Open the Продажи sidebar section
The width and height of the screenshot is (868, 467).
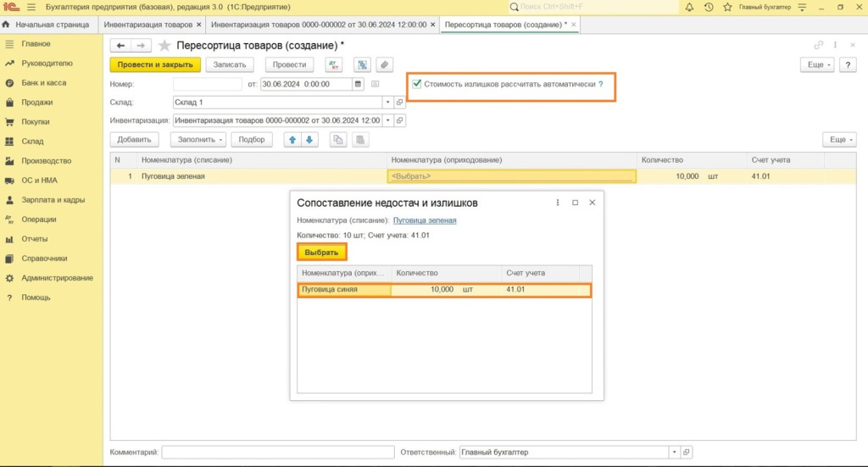tap(37, 103)
